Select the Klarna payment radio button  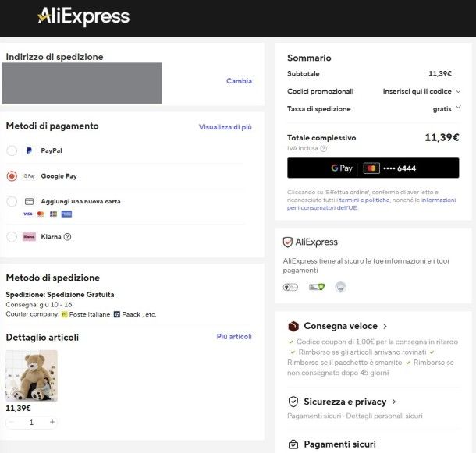tap(12, 237)
